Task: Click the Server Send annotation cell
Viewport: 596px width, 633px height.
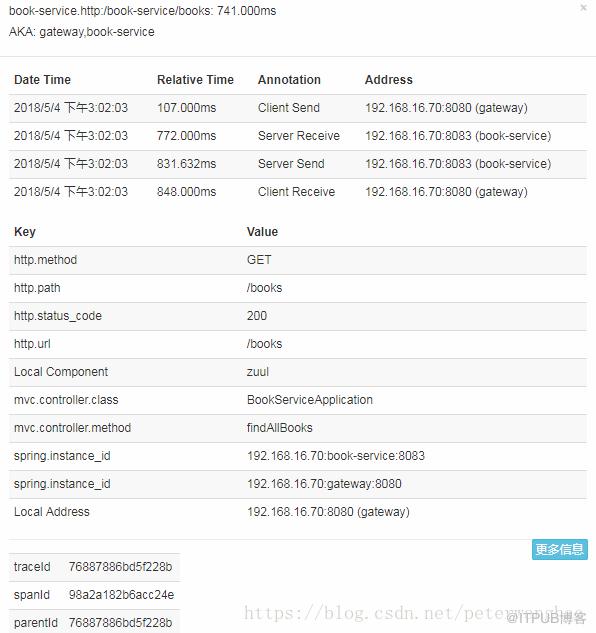Action: pyautogui.click(x=291, y=163)
